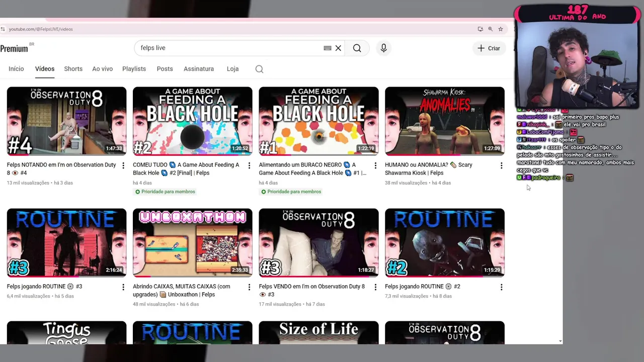Open title Felps jogando ROUTINE #2
Image resolution: width=644 pixels, height=362 pixels.
click(423, 287)
